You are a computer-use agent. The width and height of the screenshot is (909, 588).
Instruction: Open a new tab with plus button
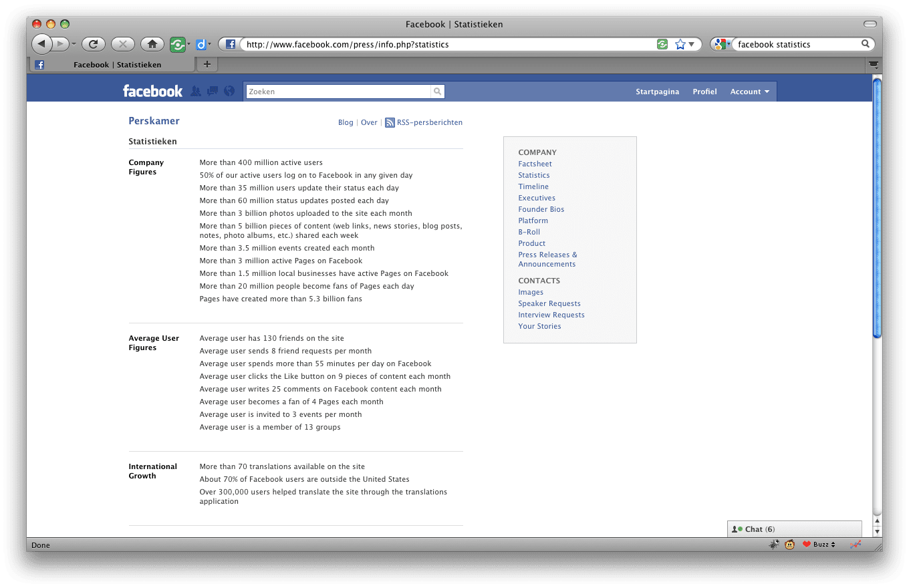pyautogui.click(x=207, y=64)
